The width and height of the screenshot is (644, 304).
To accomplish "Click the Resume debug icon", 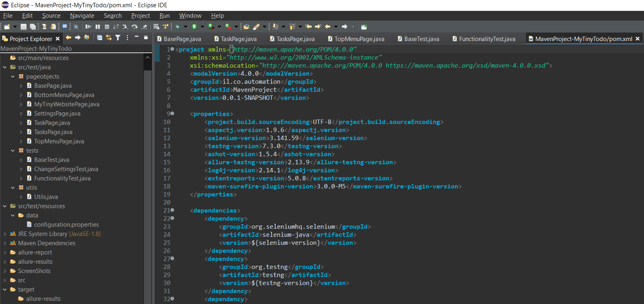I will pos(88,27).
